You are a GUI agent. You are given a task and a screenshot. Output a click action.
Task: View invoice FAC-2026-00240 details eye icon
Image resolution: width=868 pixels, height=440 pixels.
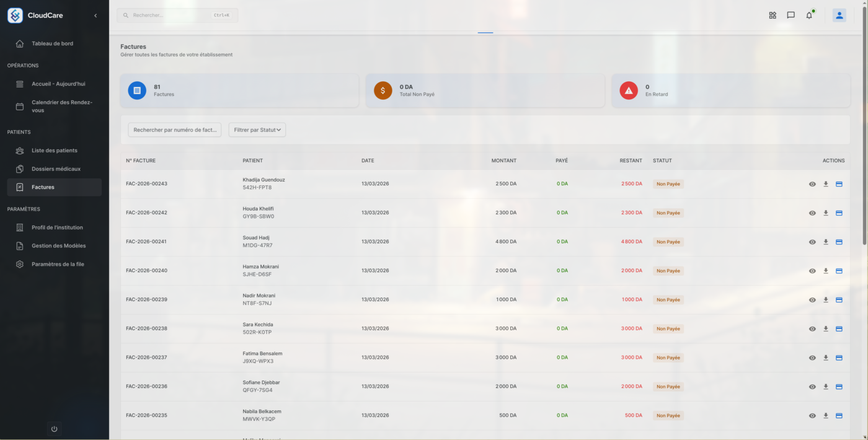(x=812, y=271)
